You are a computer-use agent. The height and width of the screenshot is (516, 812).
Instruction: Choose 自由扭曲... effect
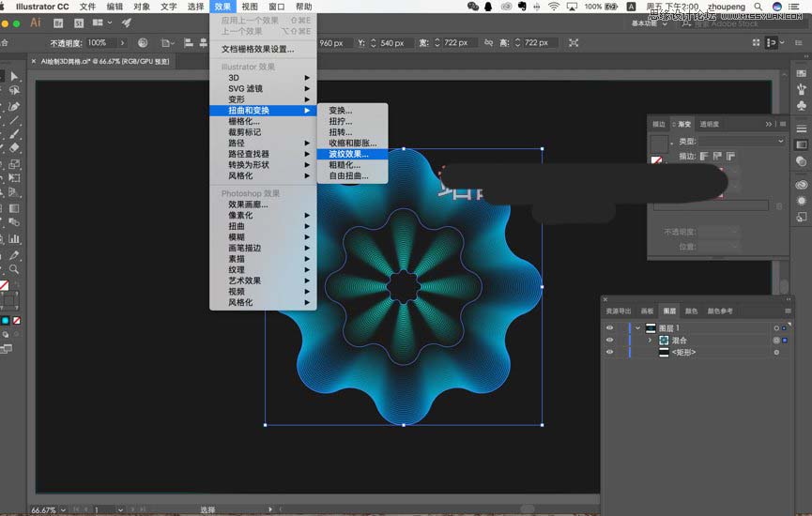point(352,175)
